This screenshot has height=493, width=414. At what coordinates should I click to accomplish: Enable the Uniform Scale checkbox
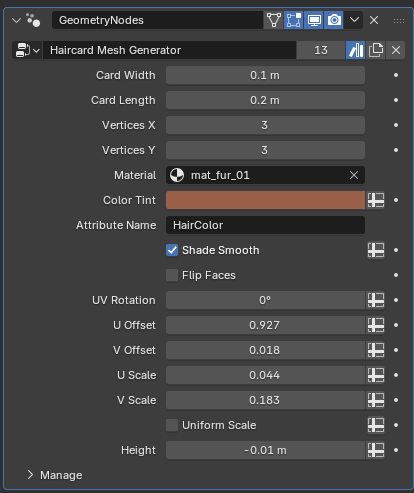(172, 425)
